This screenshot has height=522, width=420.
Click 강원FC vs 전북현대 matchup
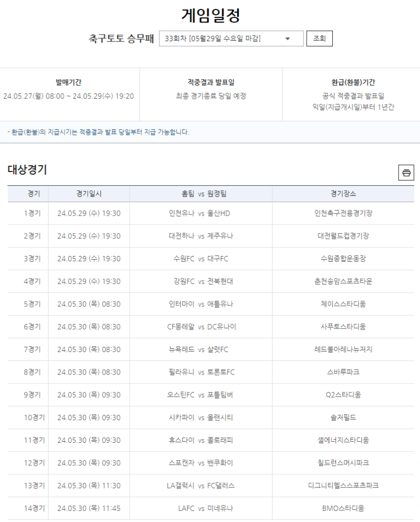(x=203, y=281)
